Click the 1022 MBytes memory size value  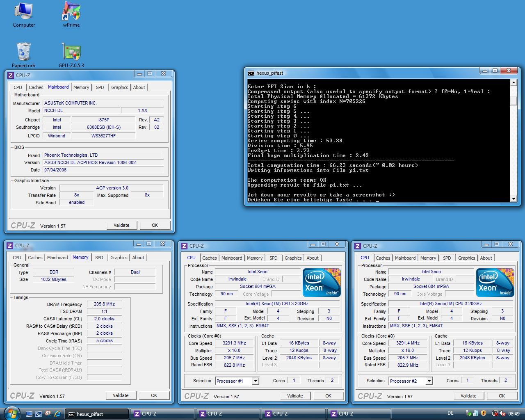click(53, 279)
